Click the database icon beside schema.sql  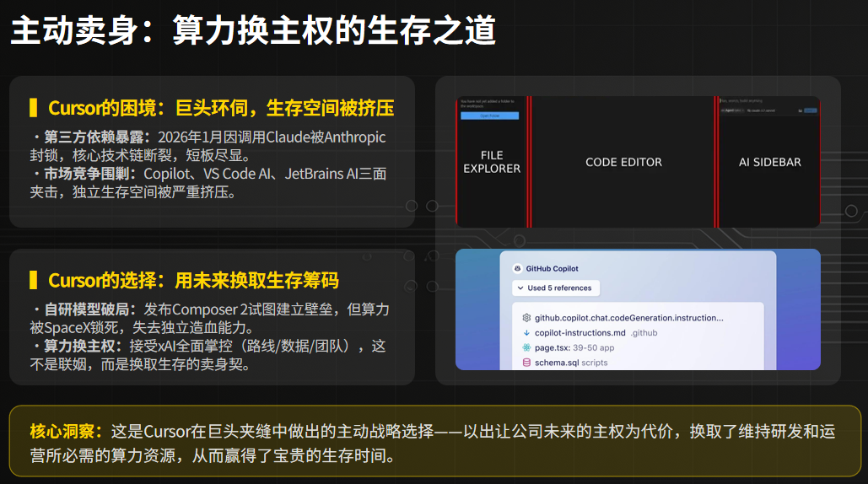pyautogui.click(x=526, y=363)
